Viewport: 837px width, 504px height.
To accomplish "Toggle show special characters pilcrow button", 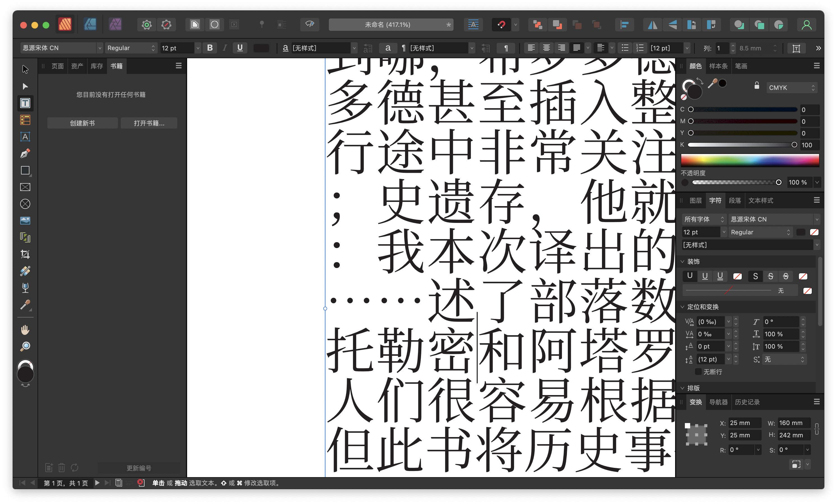I will pos(506,48).
